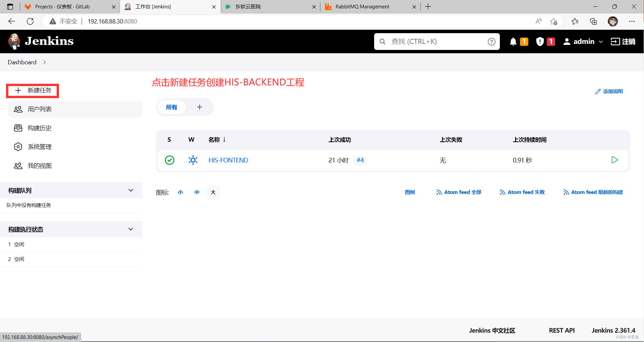Click the browser profile avatar
This screenshot has width=644, height=342.
[x=613, y=21]
